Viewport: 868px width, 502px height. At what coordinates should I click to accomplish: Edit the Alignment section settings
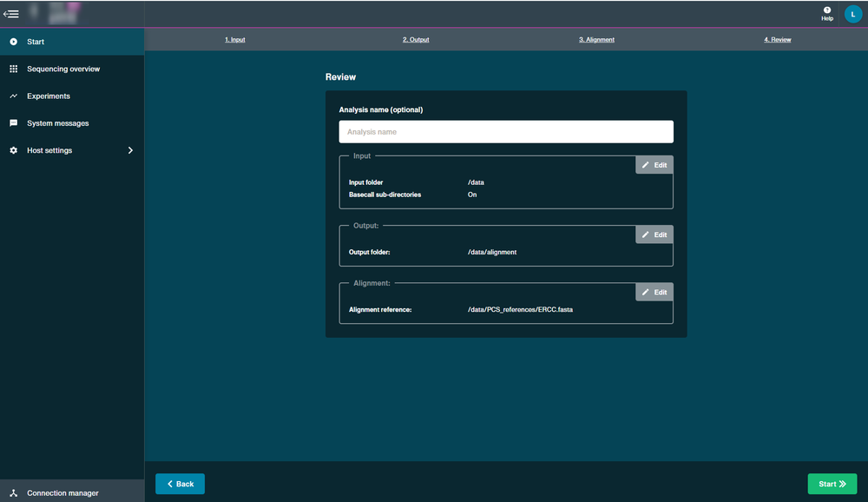654,292
